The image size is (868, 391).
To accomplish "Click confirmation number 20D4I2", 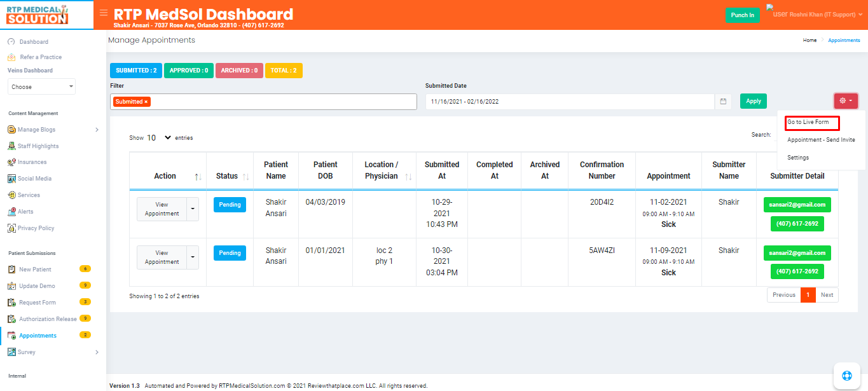I will [602, 202].
